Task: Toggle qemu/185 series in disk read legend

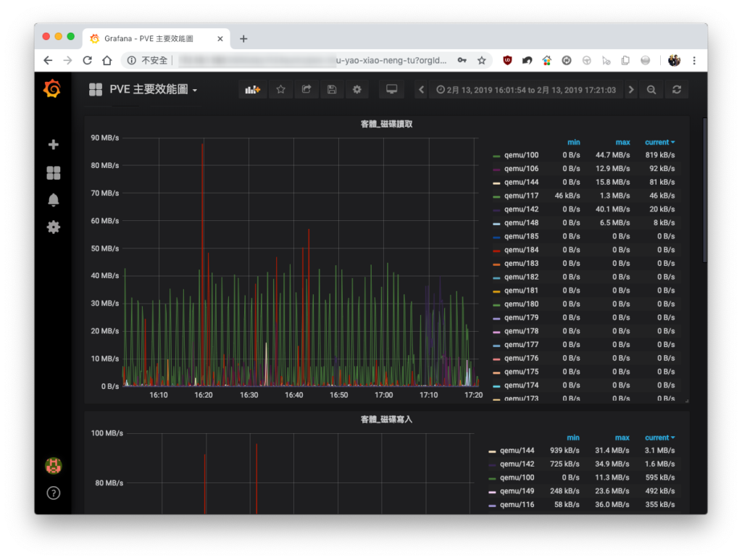Action: click(521, 236)
